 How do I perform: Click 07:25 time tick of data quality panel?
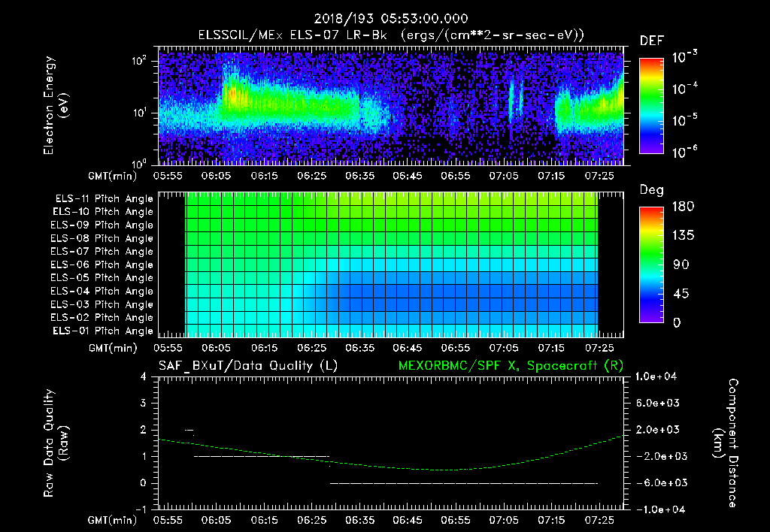point(599,520)
